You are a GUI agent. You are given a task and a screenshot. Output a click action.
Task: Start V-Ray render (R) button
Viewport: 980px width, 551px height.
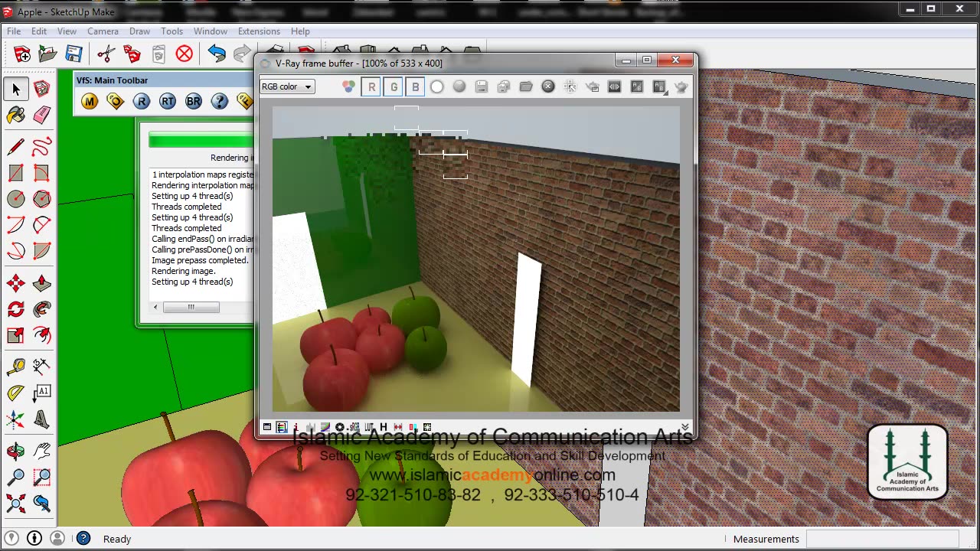pyautogui.click(x=142, y=101)
